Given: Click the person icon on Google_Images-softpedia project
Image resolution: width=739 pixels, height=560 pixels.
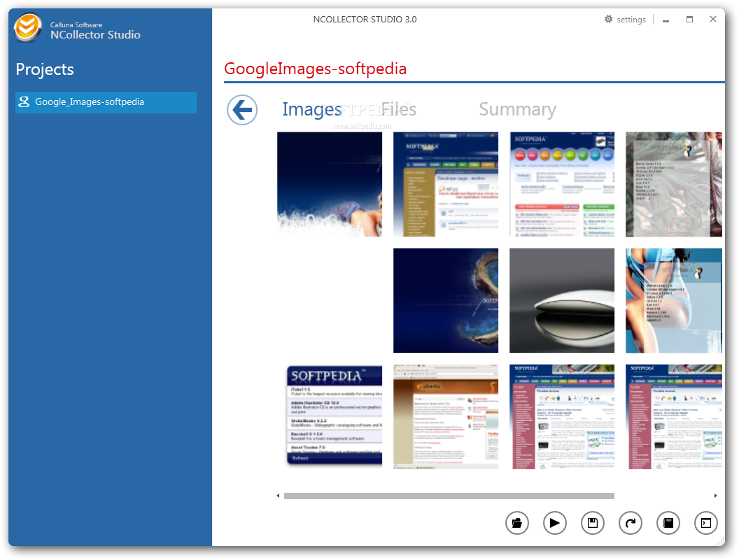Looking at the screenshot, I should pyautogui.click(x=24, y=101).
